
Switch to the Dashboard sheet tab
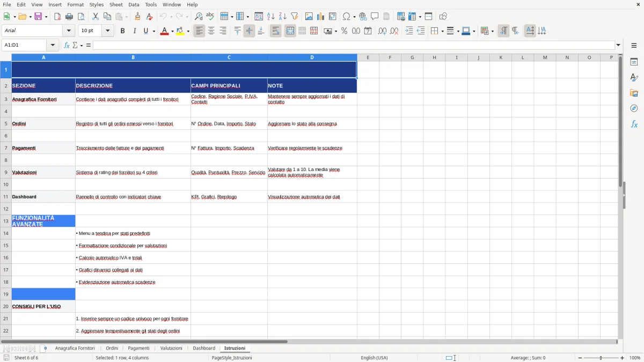point(204,348)
